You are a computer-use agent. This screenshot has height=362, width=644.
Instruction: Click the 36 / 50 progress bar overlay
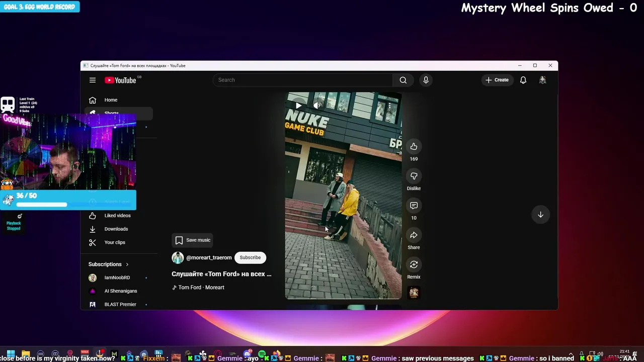(68, 200)
